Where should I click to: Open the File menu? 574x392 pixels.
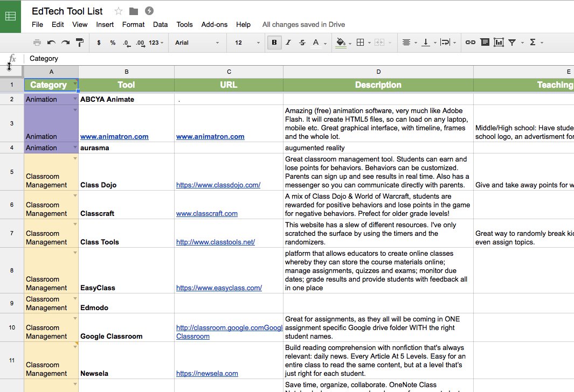37,25
